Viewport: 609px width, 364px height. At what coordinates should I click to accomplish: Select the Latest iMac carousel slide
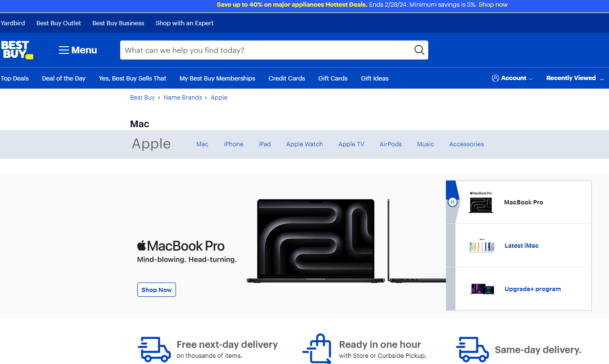(x=521, y=246)
